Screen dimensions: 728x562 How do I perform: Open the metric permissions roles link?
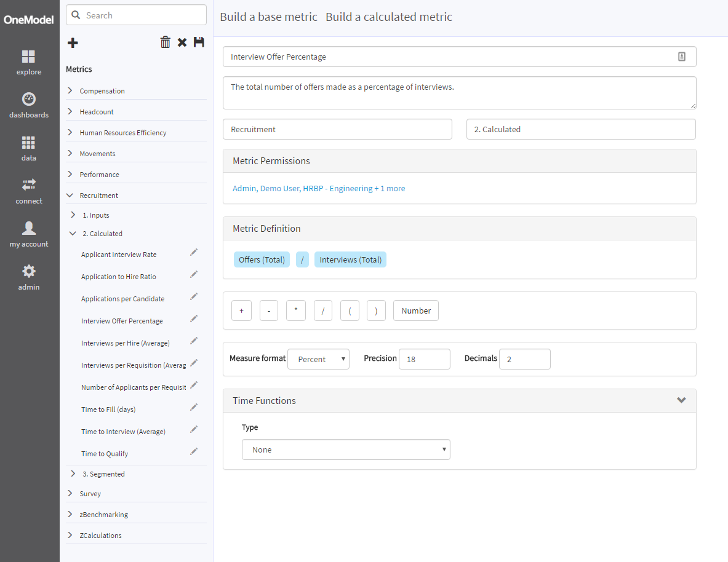point(319,188)
